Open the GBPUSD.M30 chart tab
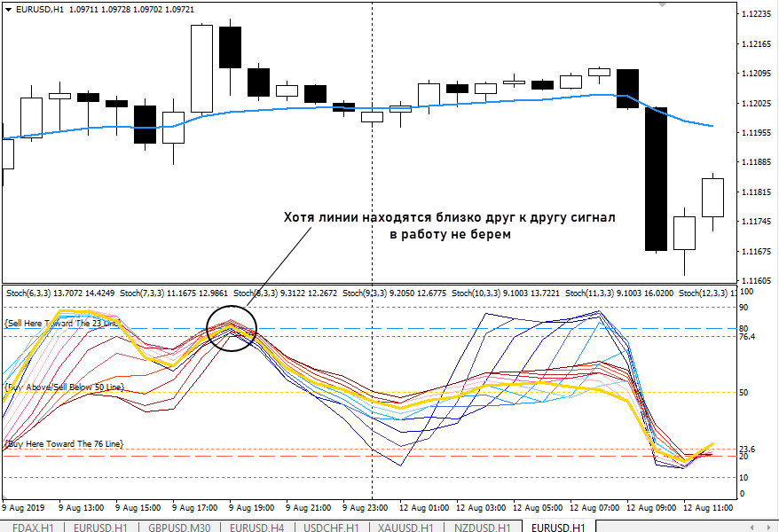779x532 pixels. (x=181, y=526)
